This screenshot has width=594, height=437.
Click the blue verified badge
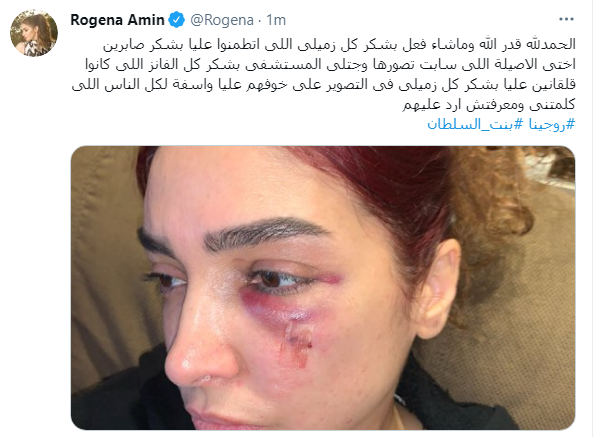coord(176,20)
